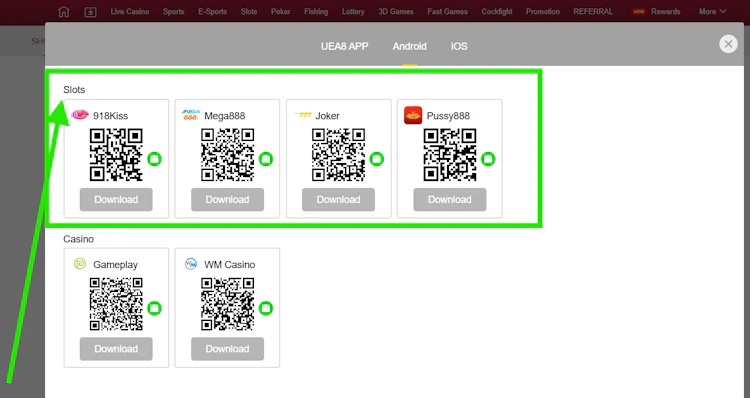Click Android badge beside Gameplay QR code
Viewport: 750px width, 398px height.
[154, 308]
